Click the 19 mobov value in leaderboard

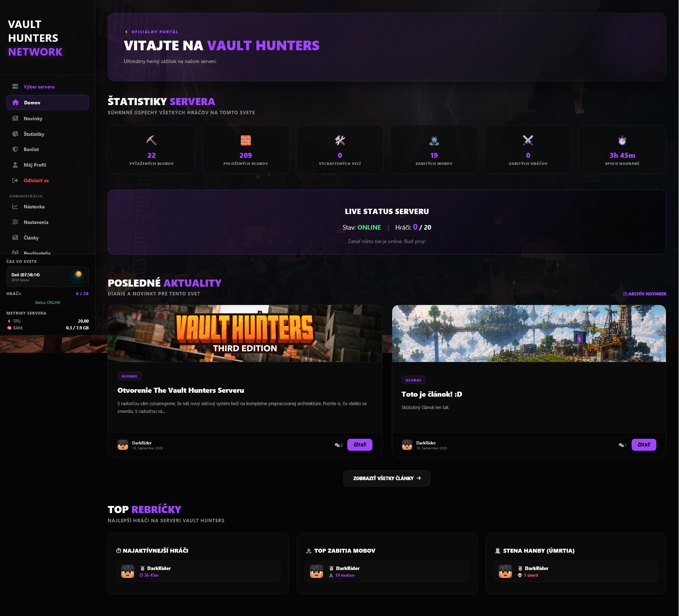tap(345, 575)
